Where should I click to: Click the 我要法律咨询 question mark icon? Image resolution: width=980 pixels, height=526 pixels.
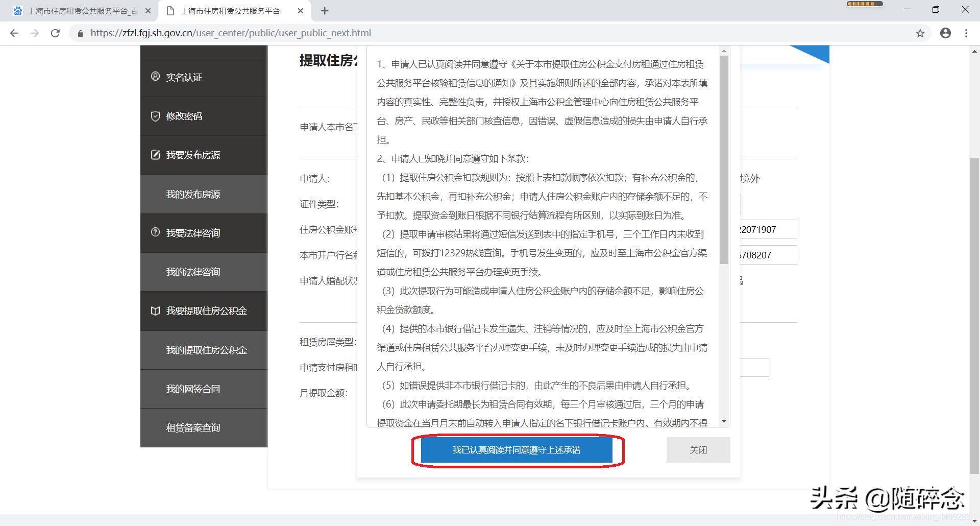pos(156,233)
